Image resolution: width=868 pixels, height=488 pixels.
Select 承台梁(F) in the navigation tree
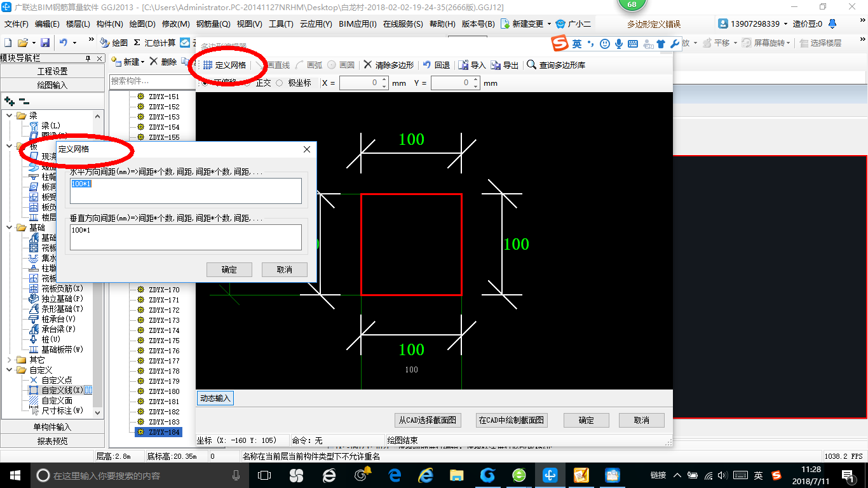point(58,329)
